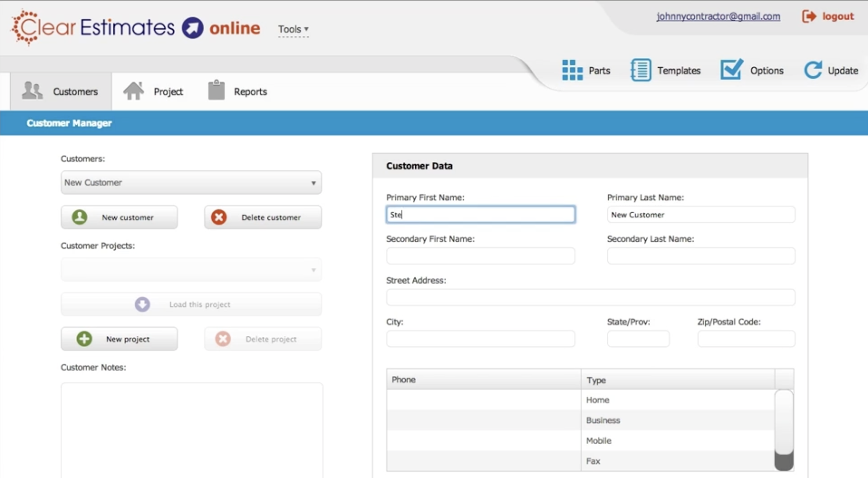Click the purple down arrow load icon
The height and width of the screenshot is (478, 868).
pyautogui.click(x=142, y=304)
